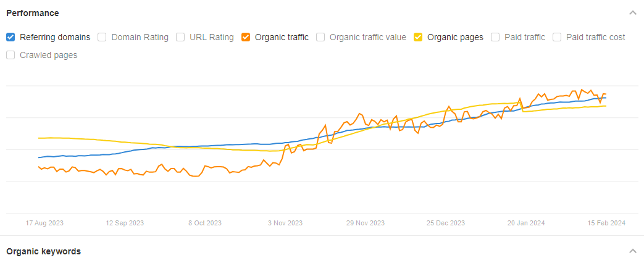644x263 pixels.
Task: Click the 3 Nov 2023 axis date
Action: 286,223
